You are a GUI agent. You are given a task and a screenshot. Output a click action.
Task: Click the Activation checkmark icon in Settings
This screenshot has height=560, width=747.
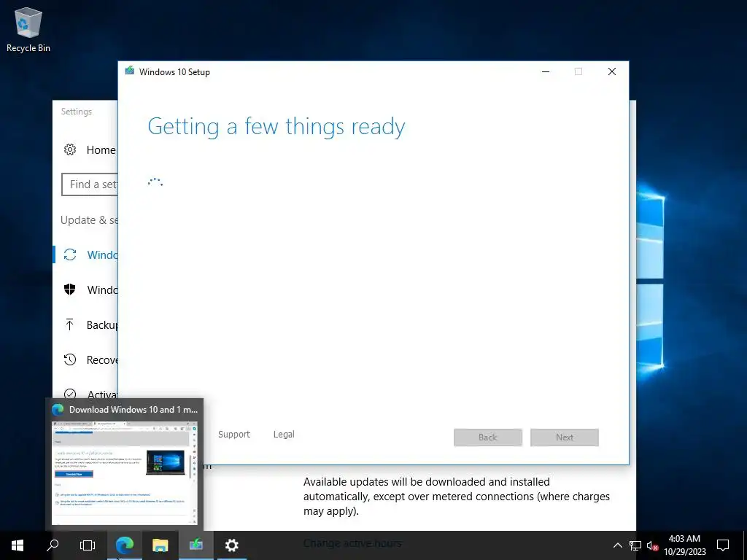[x=70, y=394]
